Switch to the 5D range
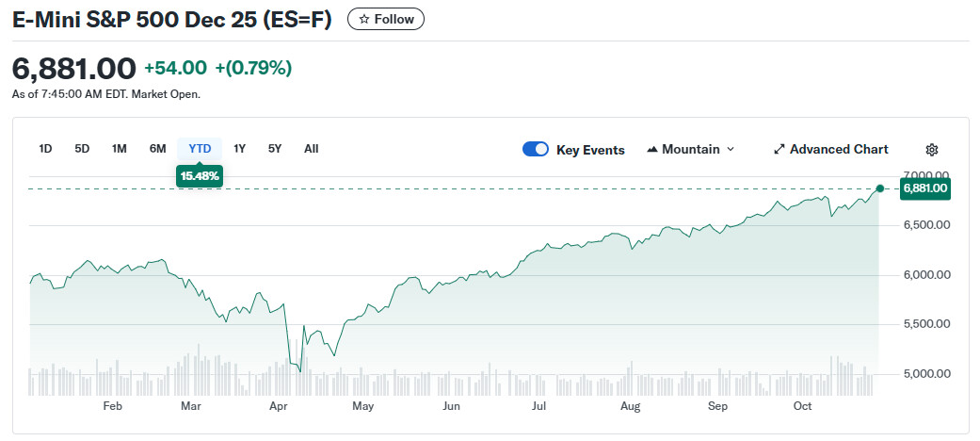The image size is (980, 441). click(82, 148)
